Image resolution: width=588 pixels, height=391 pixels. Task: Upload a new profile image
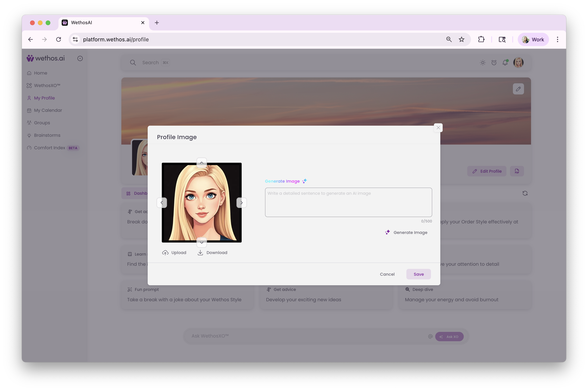pyautogui.click(x=174, y=253)
